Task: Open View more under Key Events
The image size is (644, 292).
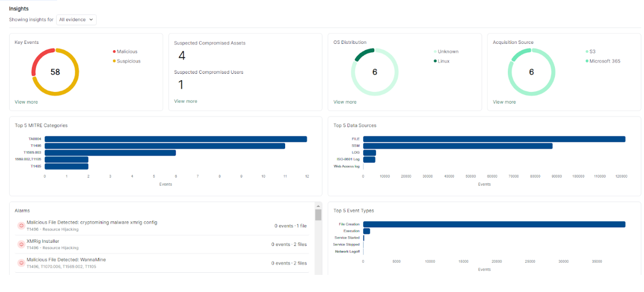Action: pyautogui.click(x=26, y=102)
